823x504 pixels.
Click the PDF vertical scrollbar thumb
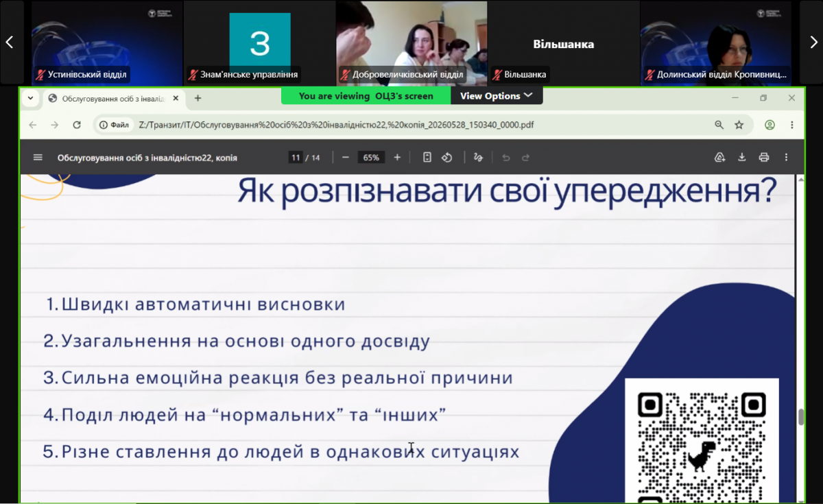800,417
